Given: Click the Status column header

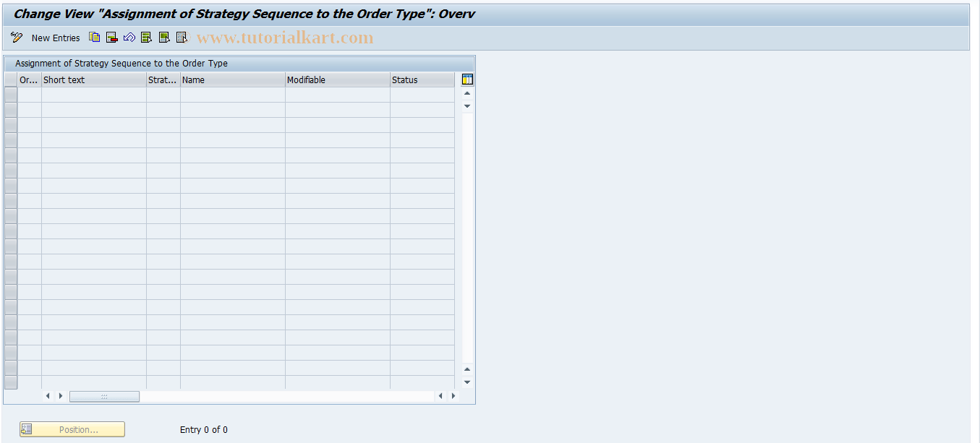Looking at the screenshot, I should (x=422, y=79).
